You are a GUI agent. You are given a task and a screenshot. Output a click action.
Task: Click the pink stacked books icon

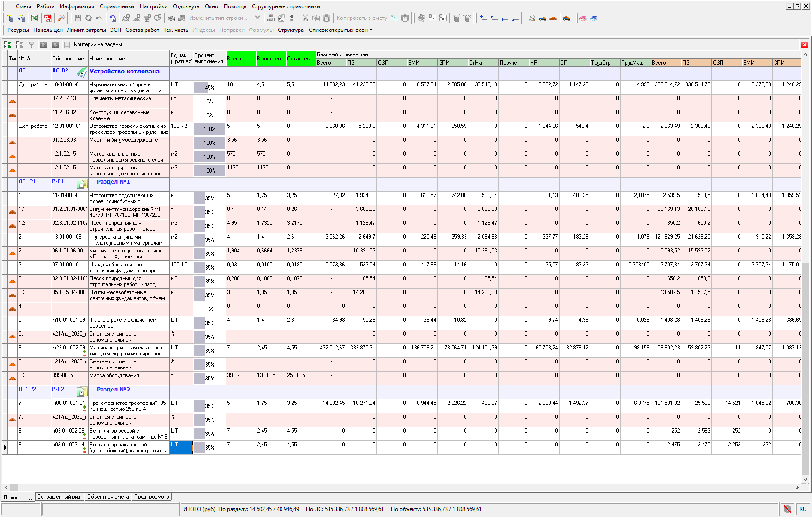(x=583, y=18)
